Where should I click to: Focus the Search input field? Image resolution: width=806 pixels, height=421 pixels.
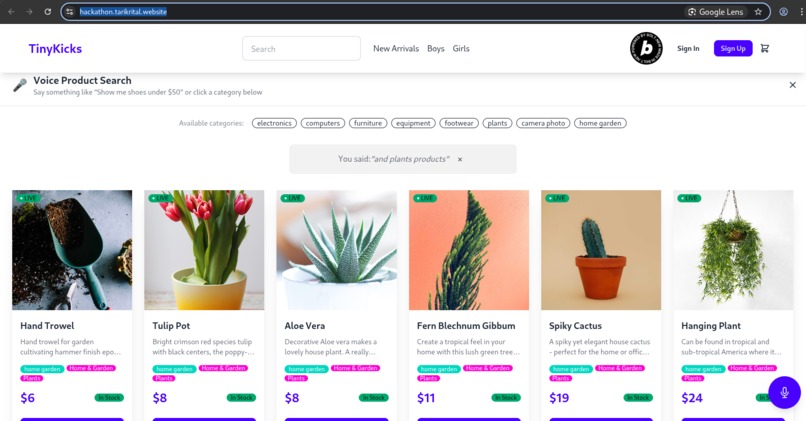pos(301,48)
